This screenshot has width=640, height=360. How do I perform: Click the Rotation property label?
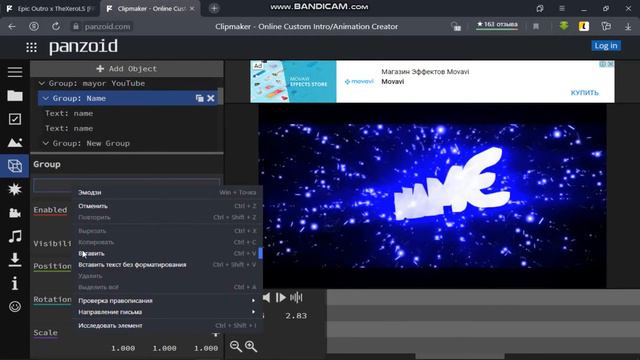52,299
